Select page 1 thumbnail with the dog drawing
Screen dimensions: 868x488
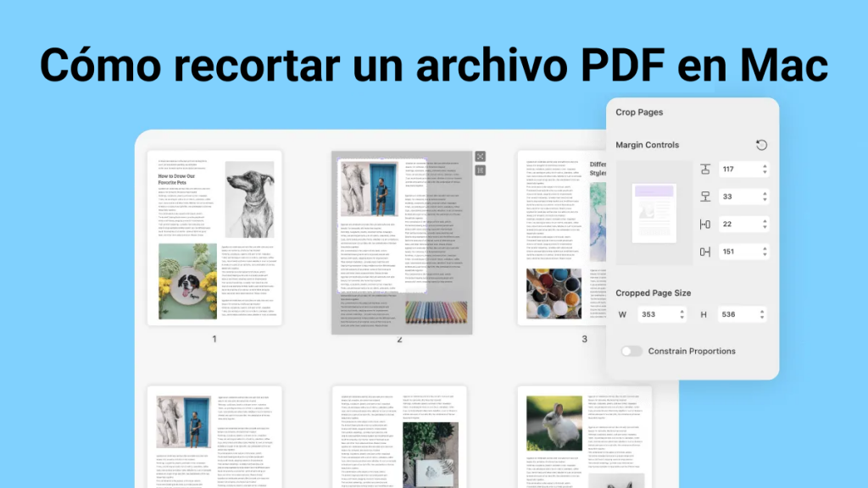(214, 237)
